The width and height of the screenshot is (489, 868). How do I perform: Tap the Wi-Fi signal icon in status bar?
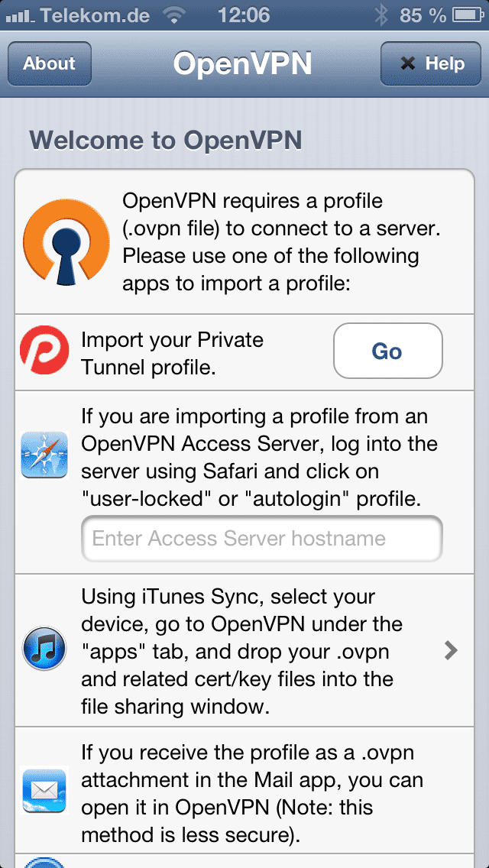[175, 15]
